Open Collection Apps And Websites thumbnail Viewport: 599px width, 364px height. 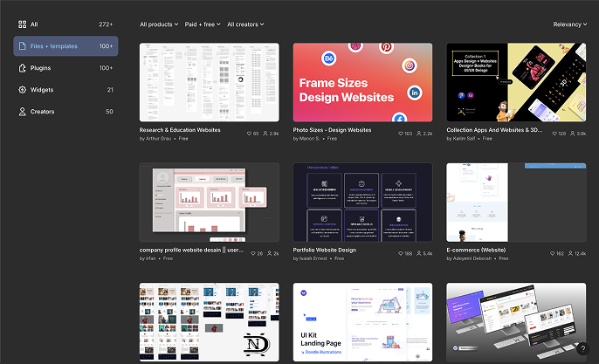[x=516, y=82]
